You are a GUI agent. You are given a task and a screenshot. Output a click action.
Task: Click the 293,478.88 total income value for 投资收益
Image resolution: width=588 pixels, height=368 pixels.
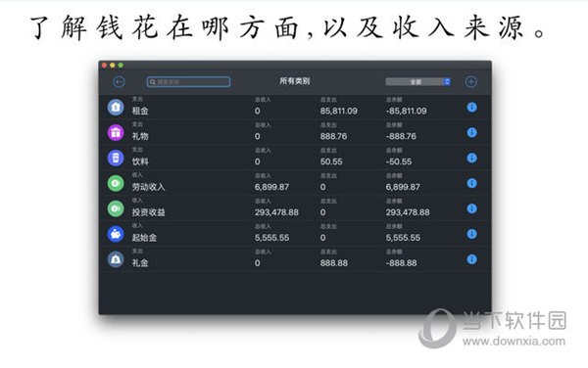[x=276, y=212]
